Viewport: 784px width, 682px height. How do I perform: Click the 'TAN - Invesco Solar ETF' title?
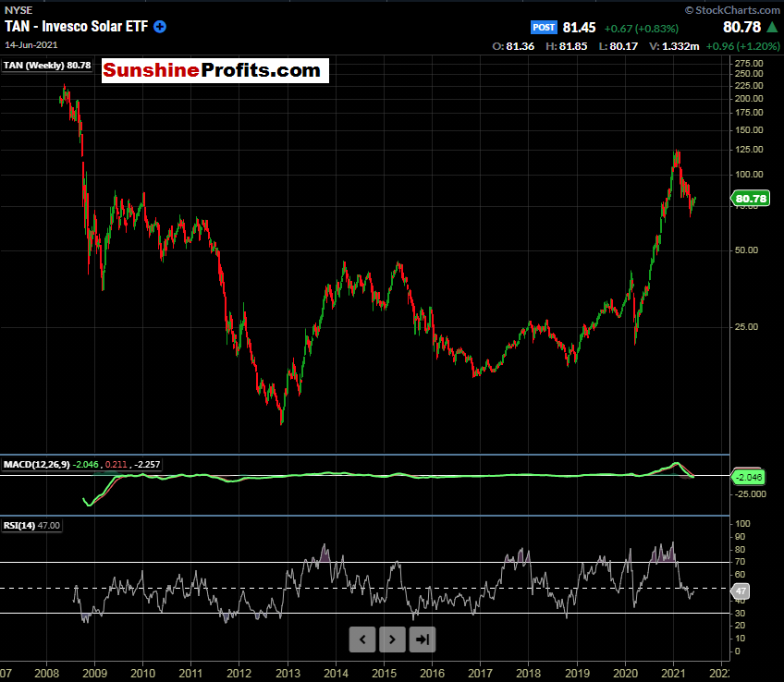coord(77,27)
